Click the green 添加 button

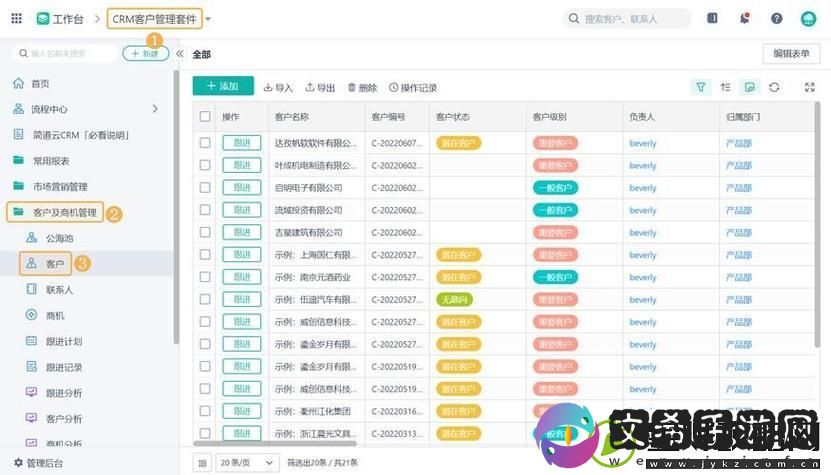click(x=223, y=86)
